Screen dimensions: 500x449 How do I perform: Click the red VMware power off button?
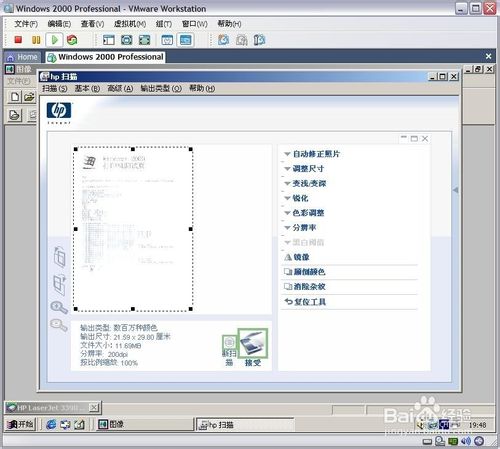click(x=18, y=40)
